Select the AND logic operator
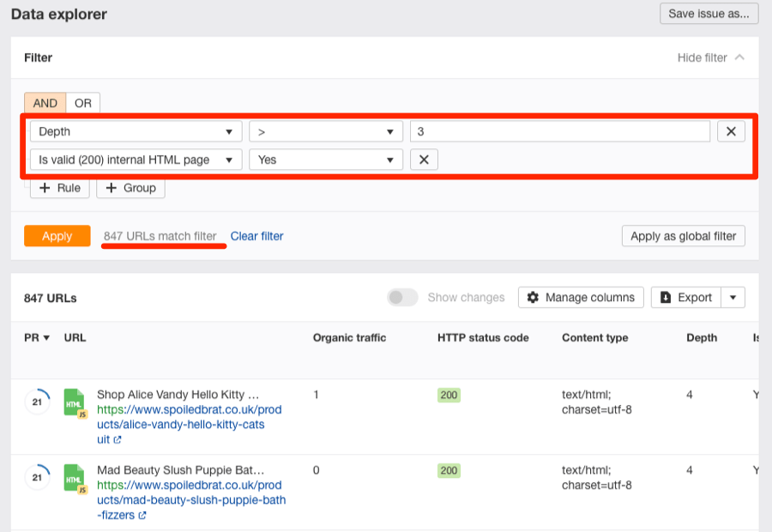 click(45, 103)
